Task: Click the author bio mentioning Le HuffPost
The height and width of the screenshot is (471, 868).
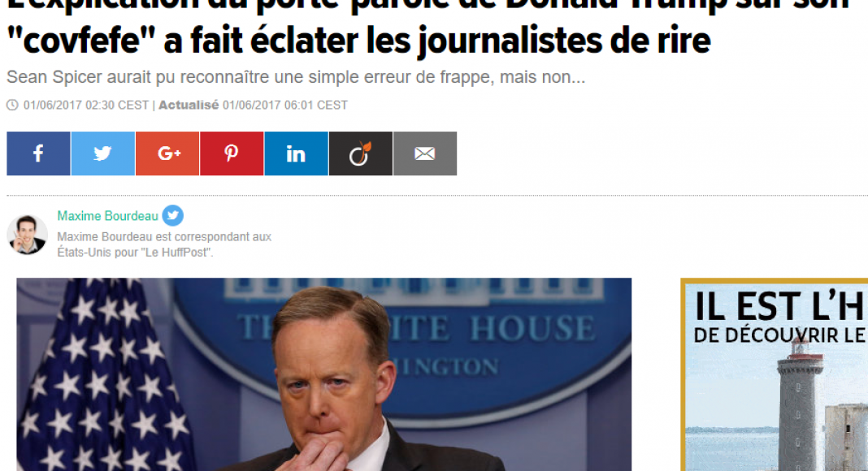Action: point(164,244)
